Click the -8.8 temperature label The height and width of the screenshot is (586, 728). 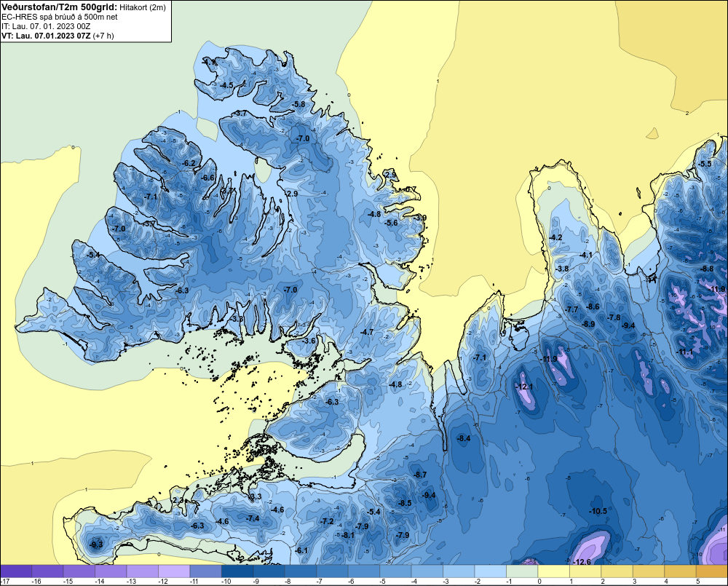click(707, 269)
